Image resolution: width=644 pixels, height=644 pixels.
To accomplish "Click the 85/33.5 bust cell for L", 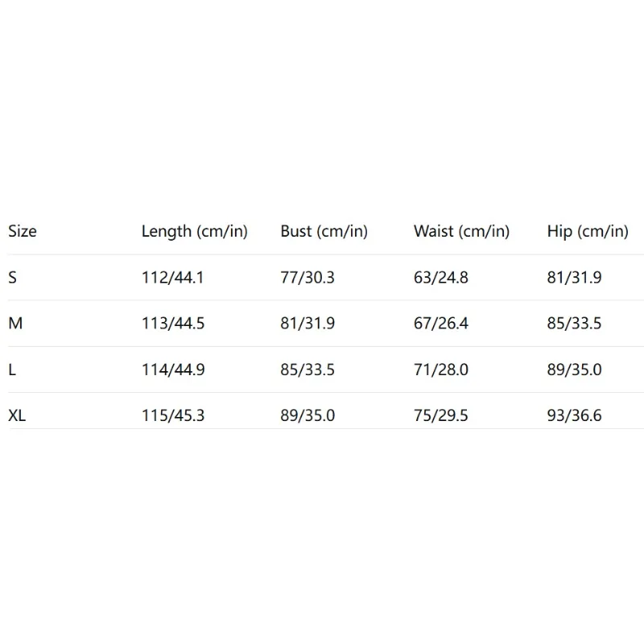I will tap(308, 370).
